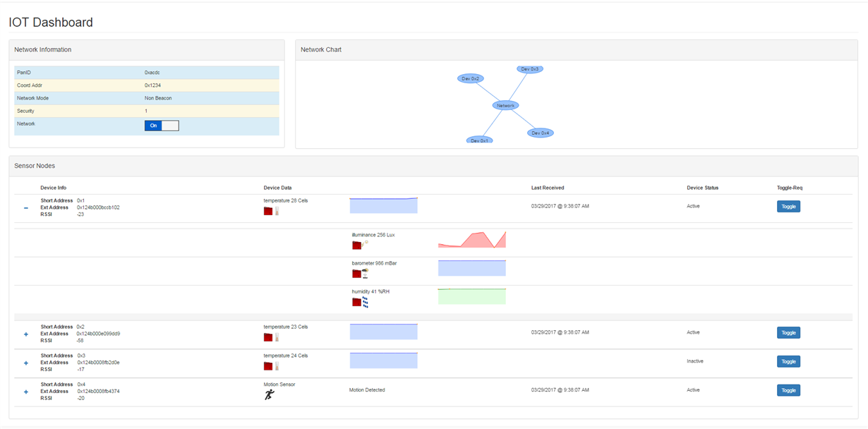The height and width of the screenshot is (429, 868).
Task: Select Dev 0x4 node in Network Chart
Action: click(541, 133)
